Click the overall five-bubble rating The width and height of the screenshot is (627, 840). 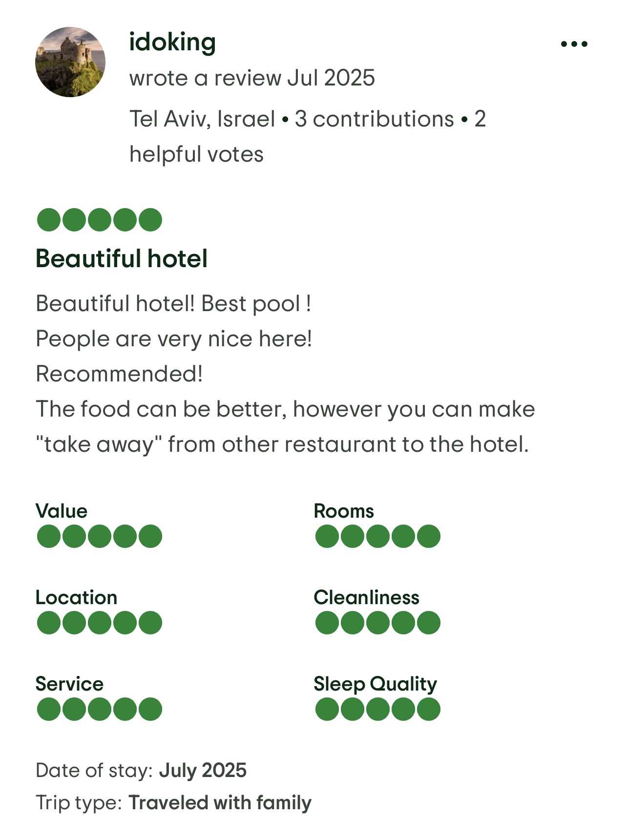[x=100, y=220]
